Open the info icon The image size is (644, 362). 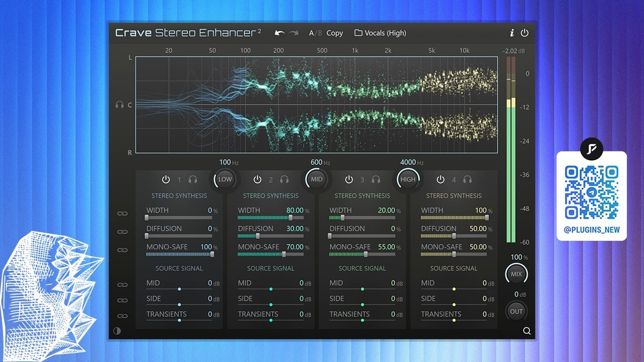point(511,33)
